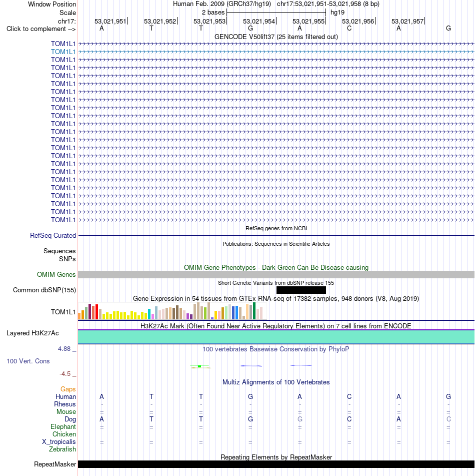Click the hg19 label next to the scale bar

tap(337, 13)
